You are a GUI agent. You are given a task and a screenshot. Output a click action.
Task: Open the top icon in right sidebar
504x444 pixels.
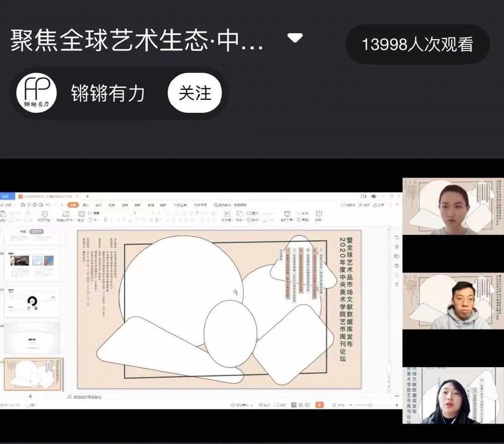coord(397,238)
